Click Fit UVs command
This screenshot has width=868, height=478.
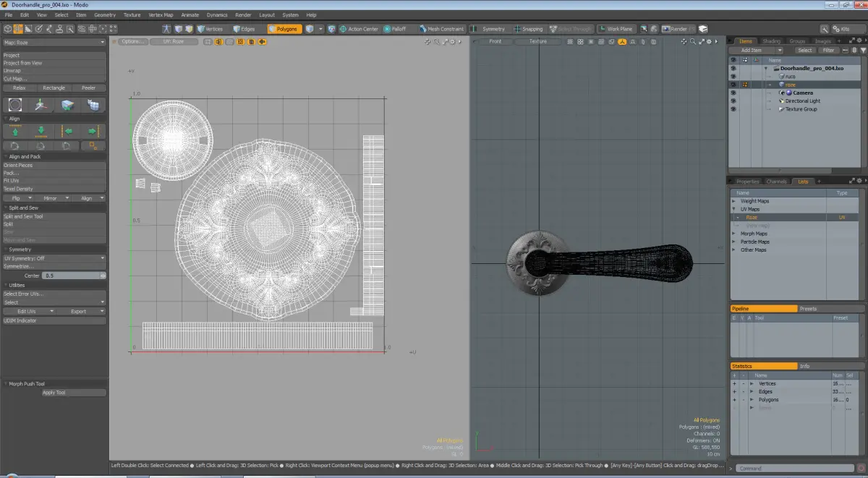(54, 181)
